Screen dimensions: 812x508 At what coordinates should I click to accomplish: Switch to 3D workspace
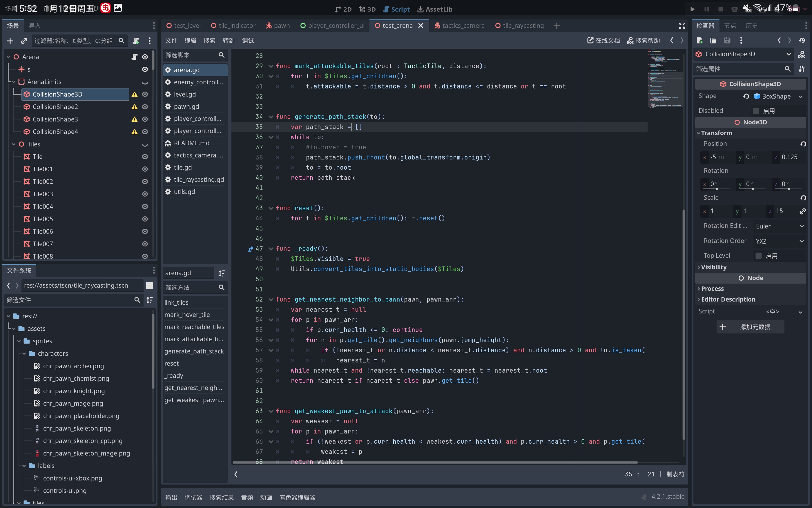pos(367,9)
